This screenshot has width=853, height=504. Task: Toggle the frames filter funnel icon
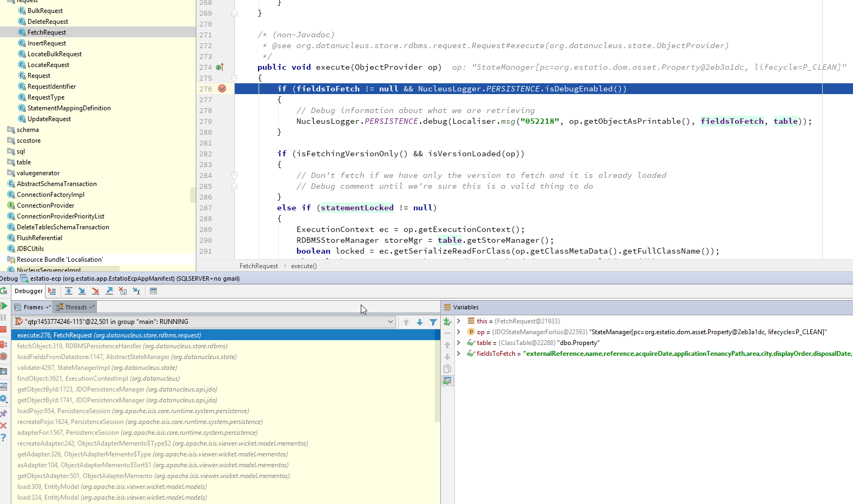(433, 322)
